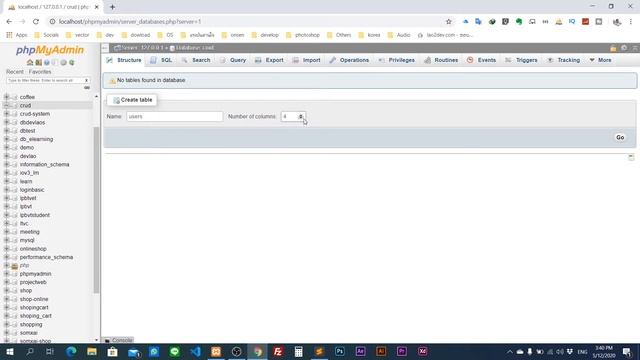640x360 pixels.
Task: Expand the crud-system database node
Action: coord(6,114)
